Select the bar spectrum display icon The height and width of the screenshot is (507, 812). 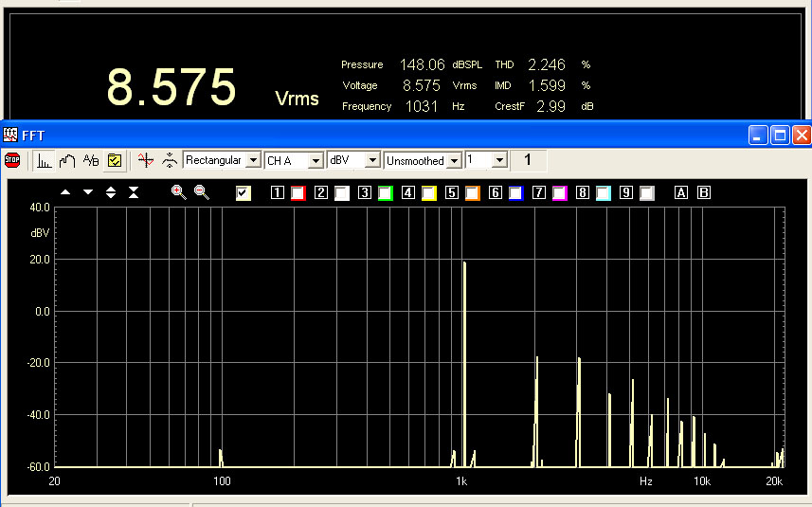pyautogui.click(x=45, y=160)
